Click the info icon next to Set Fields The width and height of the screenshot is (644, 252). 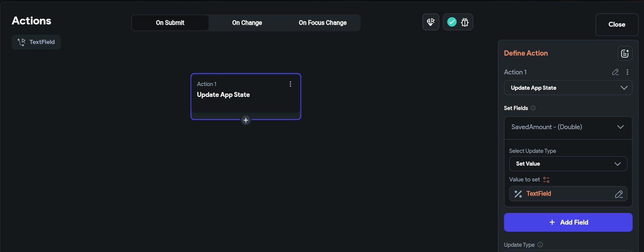click(x=533, y=108)
